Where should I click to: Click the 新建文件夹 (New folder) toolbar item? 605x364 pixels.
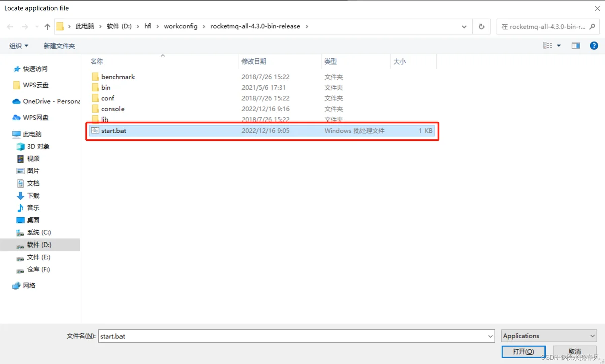point(59,46)
